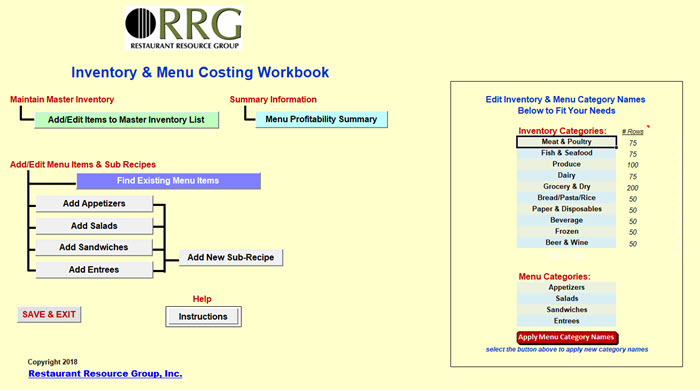Click the Add Sandwiches button
This screenshot has height=391, width=700.
click(x=94, y=247)
